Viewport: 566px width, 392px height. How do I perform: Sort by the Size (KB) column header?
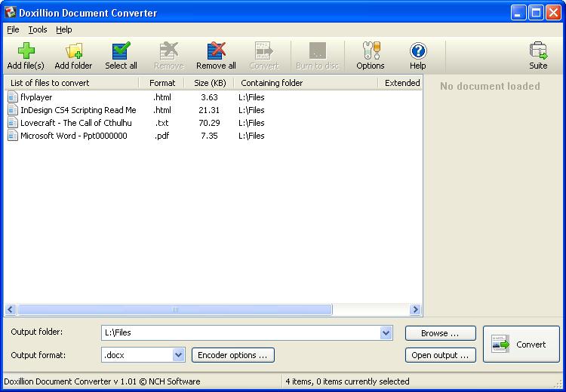coord(209,83)
